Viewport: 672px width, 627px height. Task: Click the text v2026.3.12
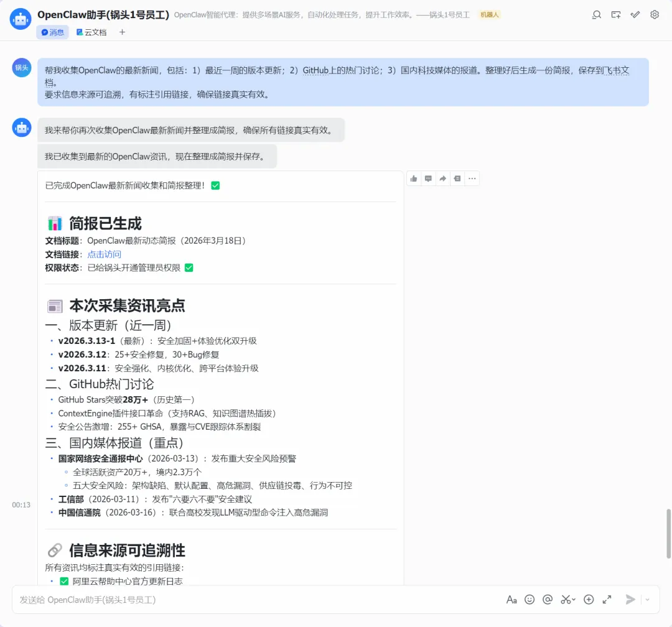pos(82,355)
